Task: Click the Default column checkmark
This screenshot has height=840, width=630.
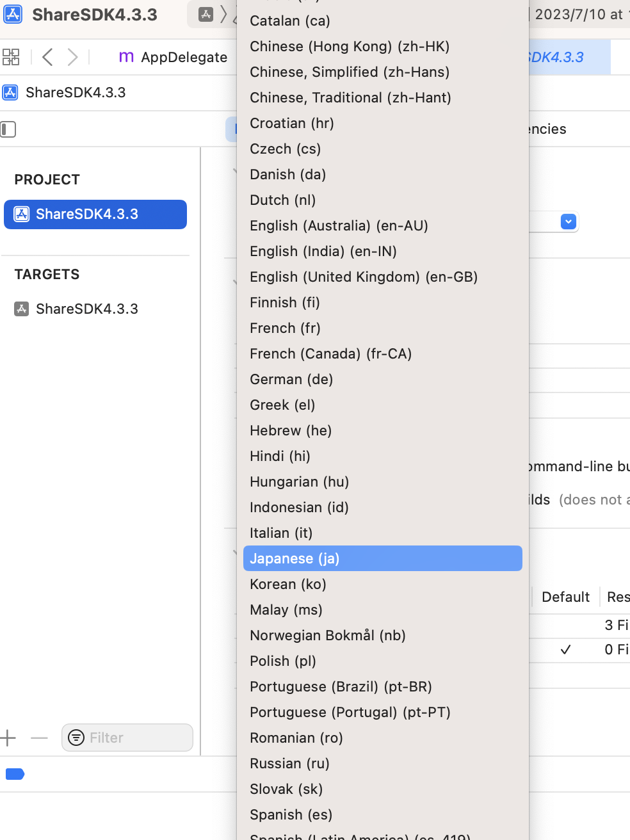Action: pos(565,650)
